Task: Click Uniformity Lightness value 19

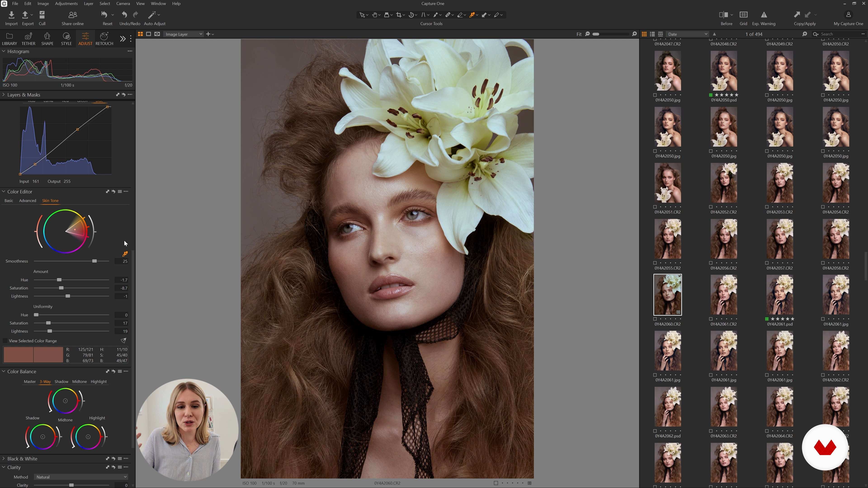Action: coord(121,331)
